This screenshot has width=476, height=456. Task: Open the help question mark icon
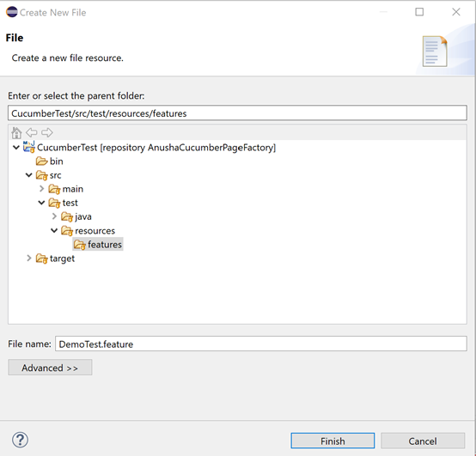20,440
